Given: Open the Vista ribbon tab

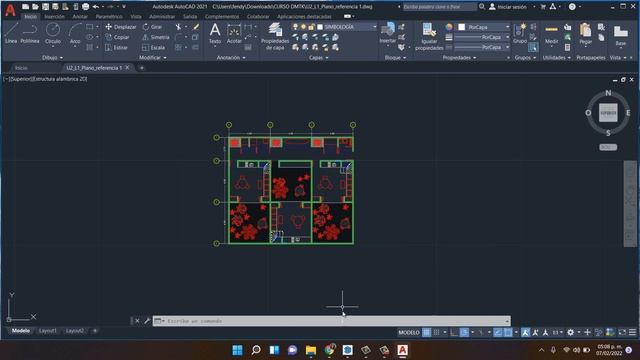Looking at the screenshot, I should pos(136,16).
